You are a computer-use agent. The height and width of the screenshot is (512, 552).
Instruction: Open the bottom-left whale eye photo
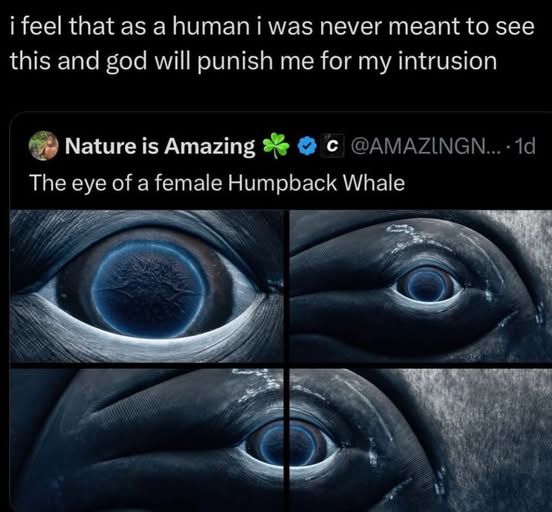(146, 440)
